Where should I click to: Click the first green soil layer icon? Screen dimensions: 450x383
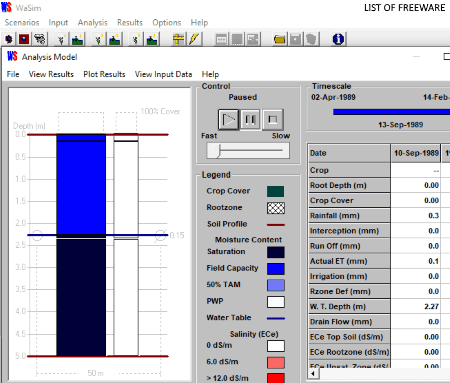[77, 40]
